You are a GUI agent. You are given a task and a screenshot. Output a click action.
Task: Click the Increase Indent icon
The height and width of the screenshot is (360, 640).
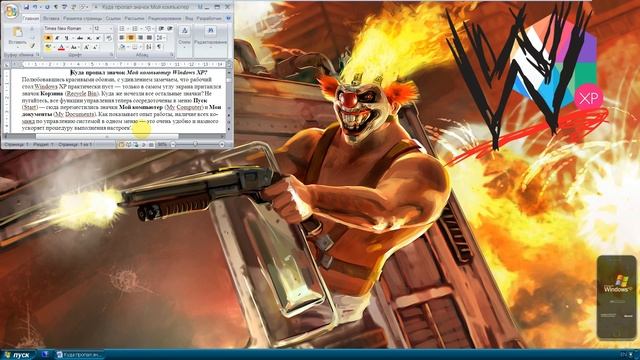170,28
